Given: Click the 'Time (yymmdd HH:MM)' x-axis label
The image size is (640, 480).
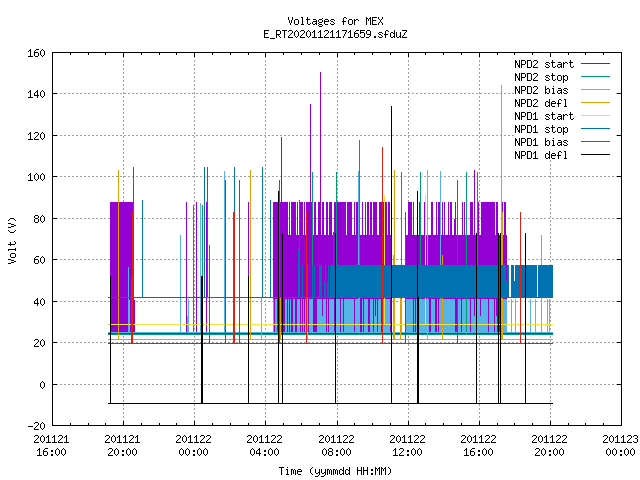Looking at the screenshot, I should [x=335, y=471].
